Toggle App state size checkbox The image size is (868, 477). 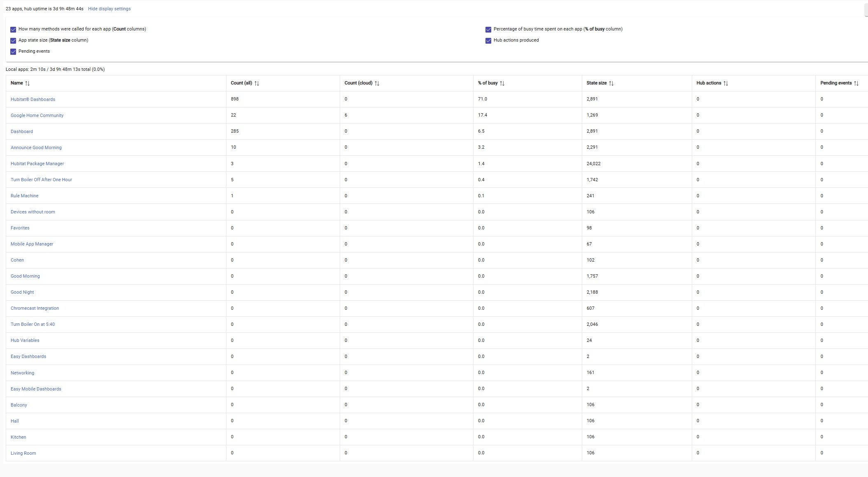[13, 40]
